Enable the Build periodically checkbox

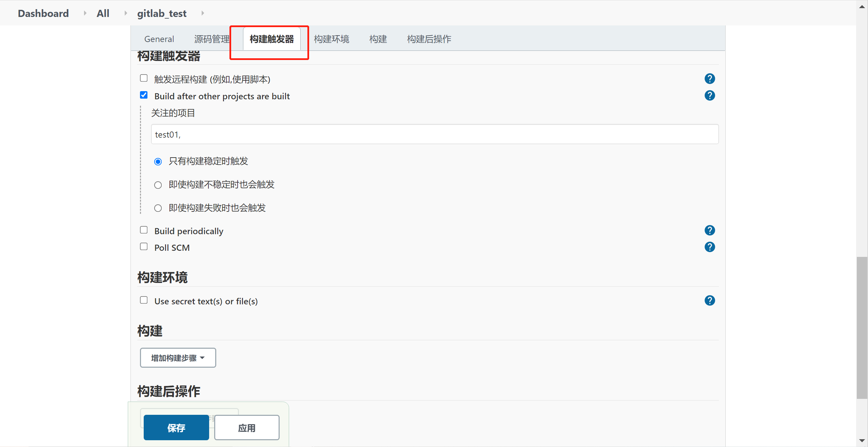point(144,230)
